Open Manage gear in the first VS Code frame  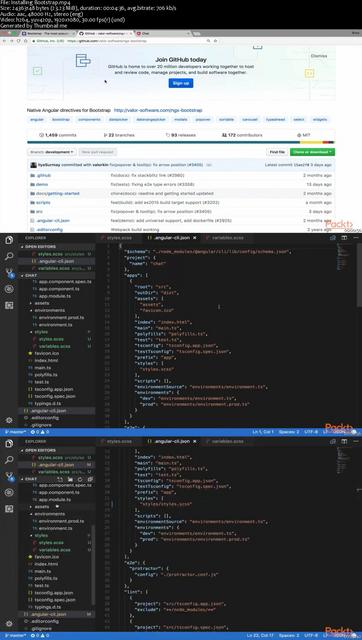pyautogui.click(x=9, y=420)
